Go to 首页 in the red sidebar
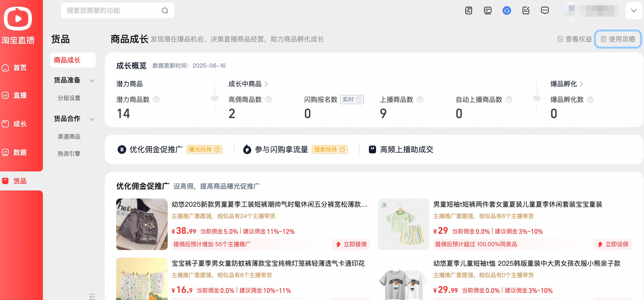Viewport: 644px width, 300px height. coord(14,68)
